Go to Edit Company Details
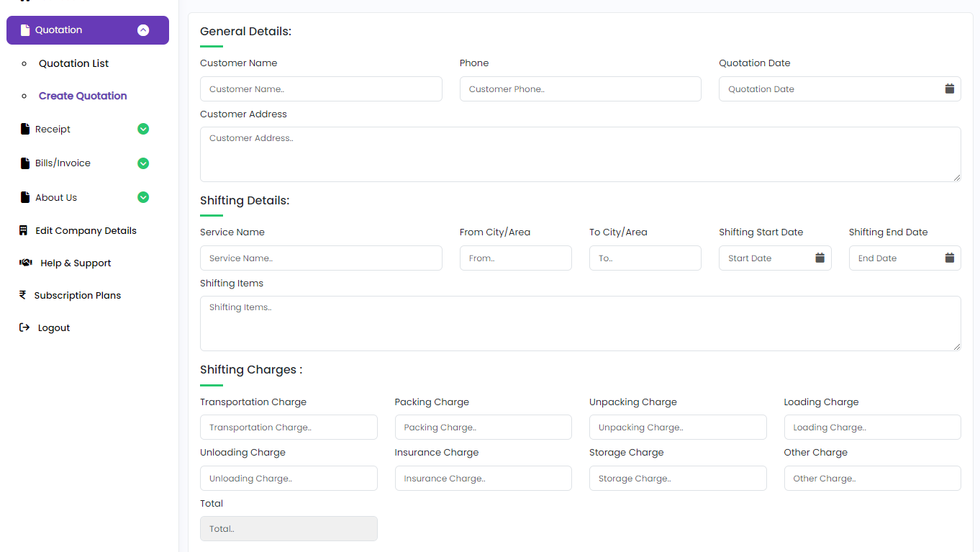 86,230
